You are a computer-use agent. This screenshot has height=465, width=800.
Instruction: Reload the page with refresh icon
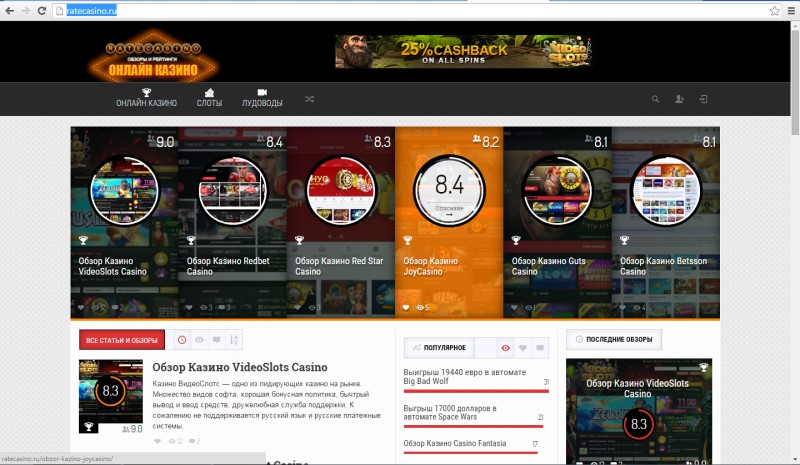click(42, 10)
